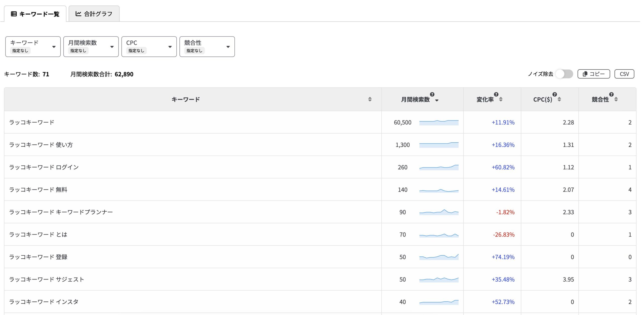
Task: Select the keyword ラッコキーワード インスタ
Action: point(44,301)
